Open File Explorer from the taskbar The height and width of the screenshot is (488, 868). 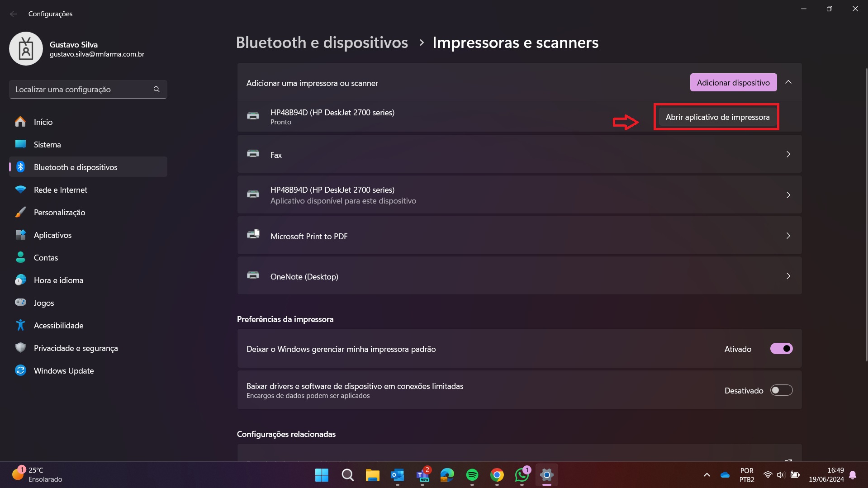372,475
